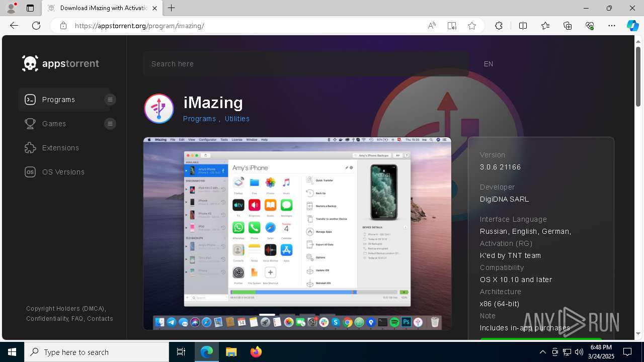Open the EN language selector

[489, 64]
